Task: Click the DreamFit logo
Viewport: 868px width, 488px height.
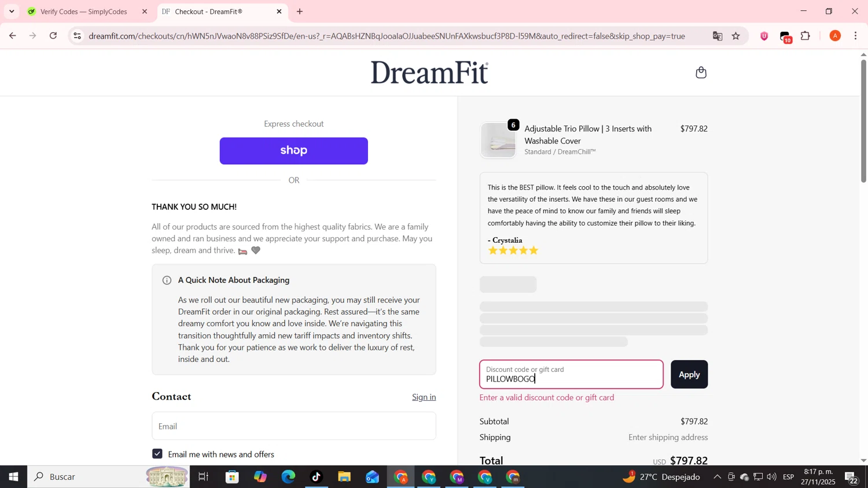Action: (429, 73)
